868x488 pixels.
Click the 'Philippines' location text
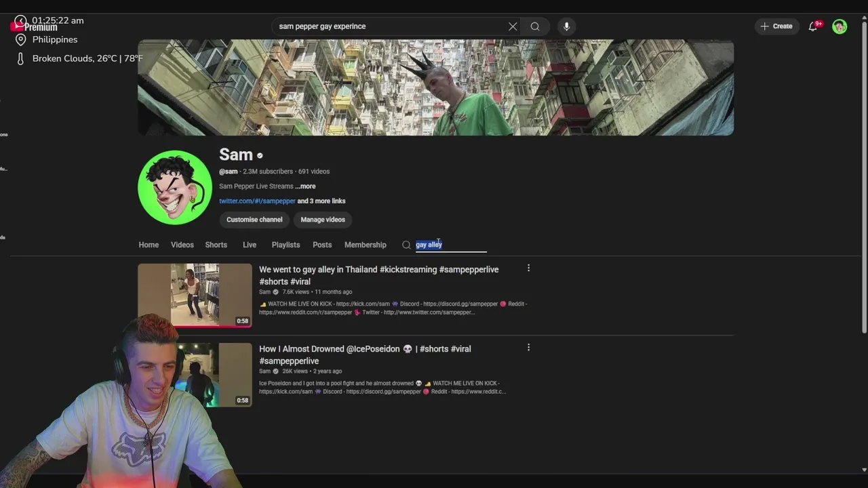coord(55,40)
